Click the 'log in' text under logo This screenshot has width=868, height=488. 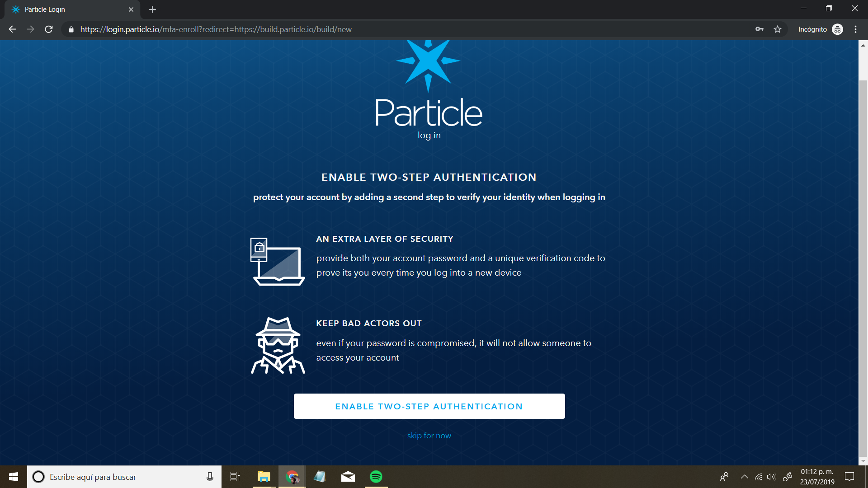[x=429, y=136]
